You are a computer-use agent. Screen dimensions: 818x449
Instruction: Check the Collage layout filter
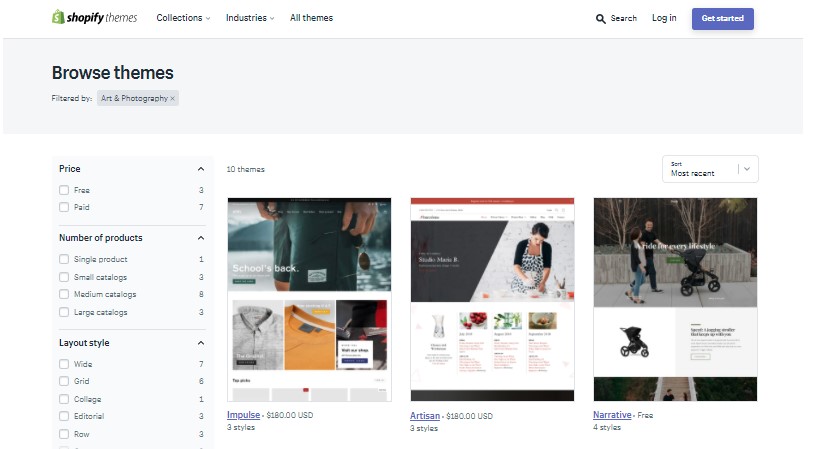(x=64, y=399)
